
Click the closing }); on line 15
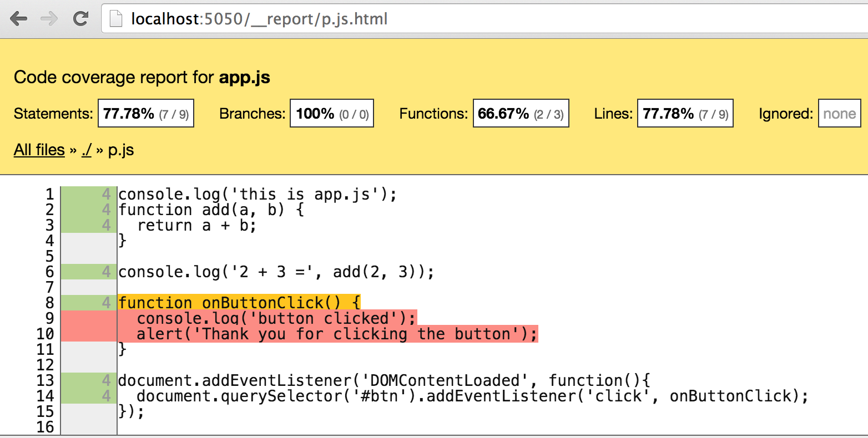pyautogui.click(x=132, y=411)
